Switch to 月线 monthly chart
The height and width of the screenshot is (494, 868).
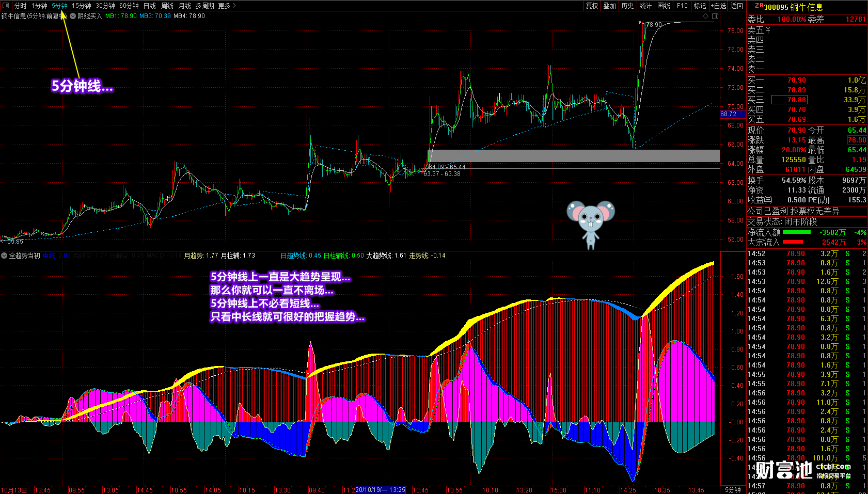(184, 6)
